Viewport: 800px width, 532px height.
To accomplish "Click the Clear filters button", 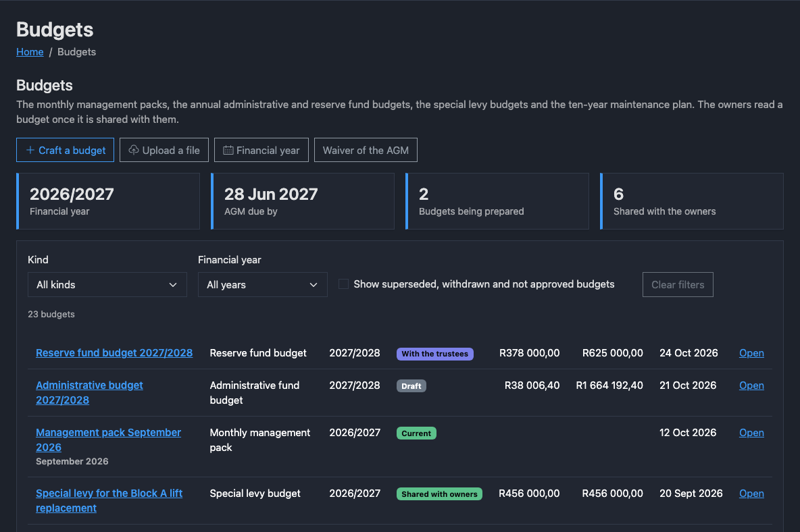I will 678,284.
